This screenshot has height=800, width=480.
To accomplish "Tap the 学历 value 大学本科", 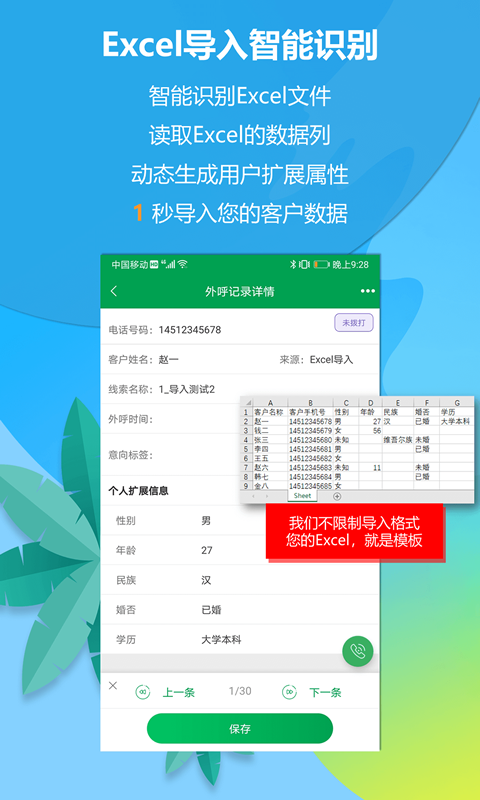I will pos(221,639).
